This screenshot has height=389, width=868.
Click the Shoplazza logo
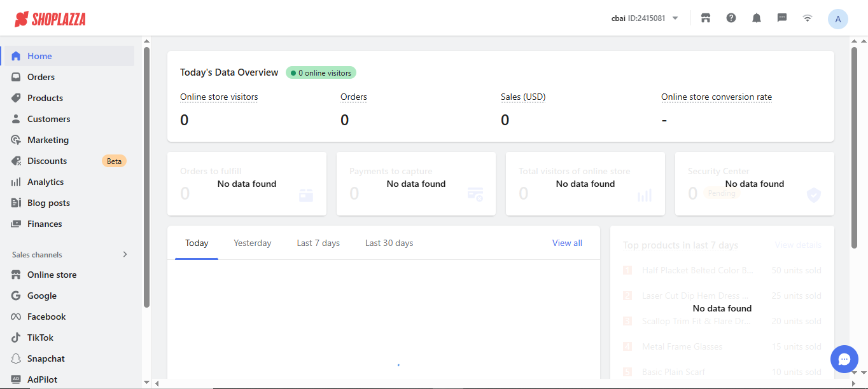tap(50, 19)
